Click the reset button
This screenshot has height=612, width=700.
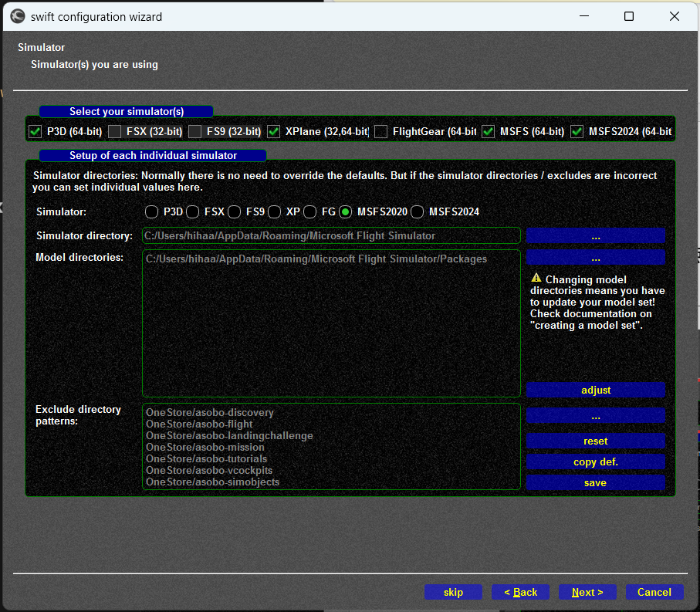click(596, 441)
